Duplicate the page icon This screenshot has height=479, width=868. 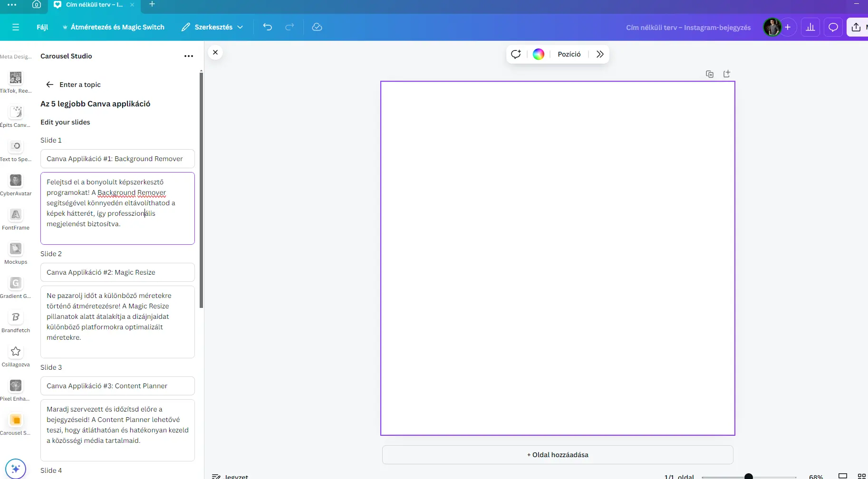[x=710, y=74]
